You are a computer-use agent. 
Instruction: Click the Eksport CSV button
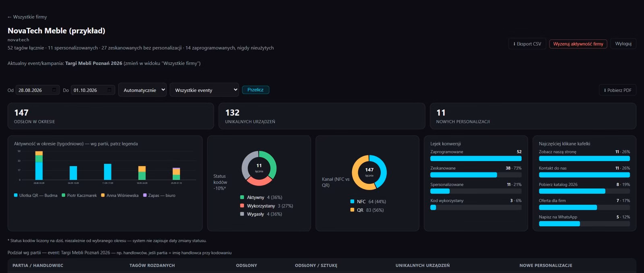pos(527,44)
